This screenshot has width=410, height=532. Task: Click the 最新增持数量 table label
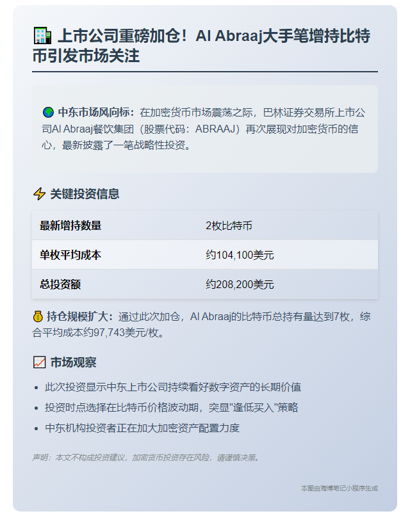[x=70, y=225]
